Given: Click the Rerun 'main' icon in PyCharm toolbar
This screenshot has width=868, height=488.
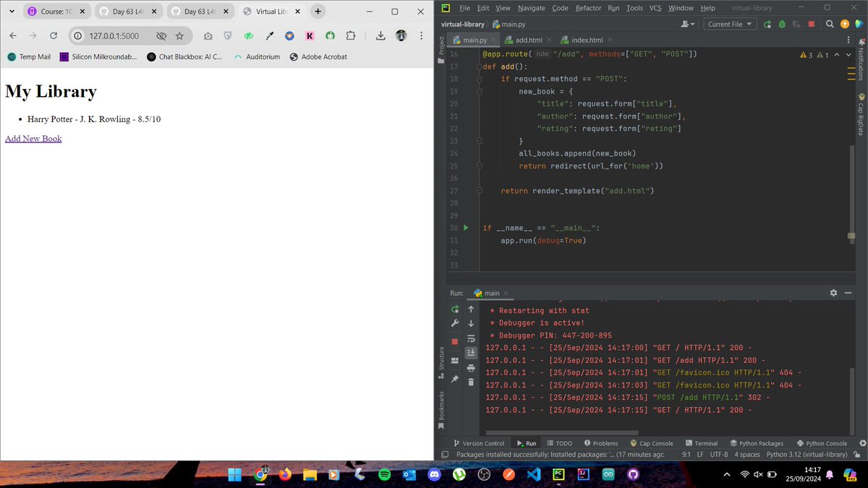Looking at the screenshot, I should click(767, 24).
